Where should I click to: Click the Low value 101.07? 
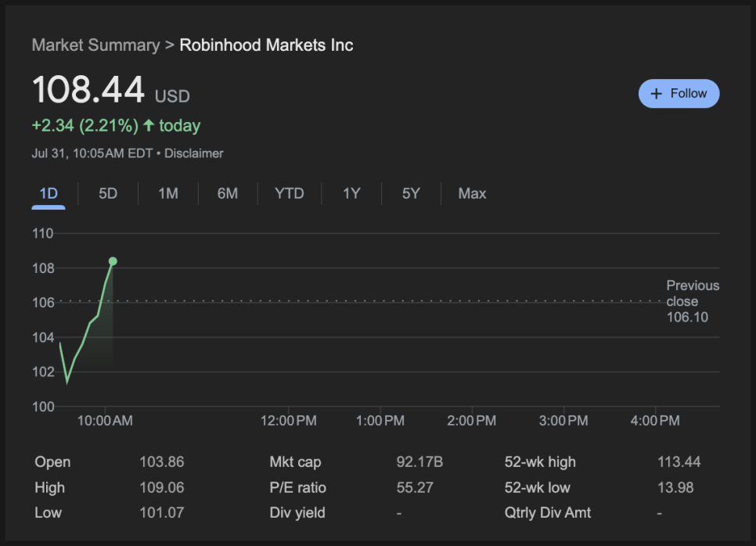tap(162, 512)
